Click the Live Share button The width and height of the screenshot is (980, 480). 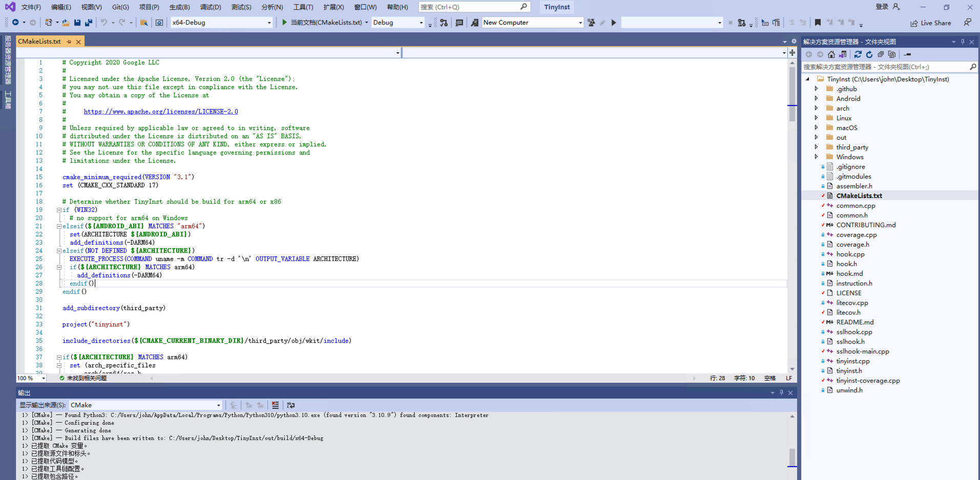pyautogui.click(x=931, y=23)
